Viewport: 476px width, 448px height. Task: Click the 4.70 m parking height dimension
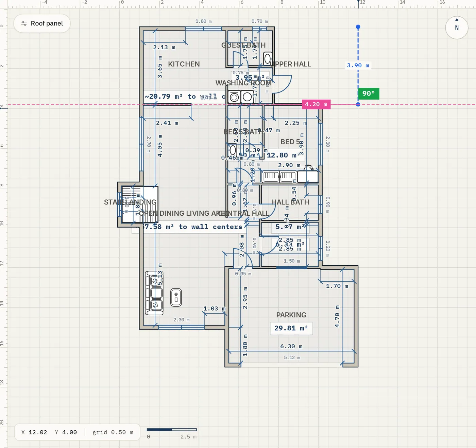point(337,316)
